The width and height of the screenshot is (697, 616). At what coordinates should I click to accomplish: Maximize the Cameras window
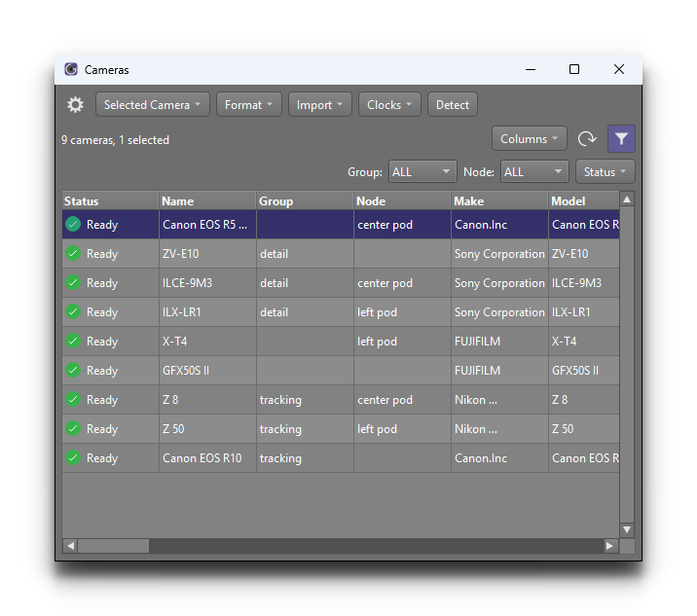(574, 69)
